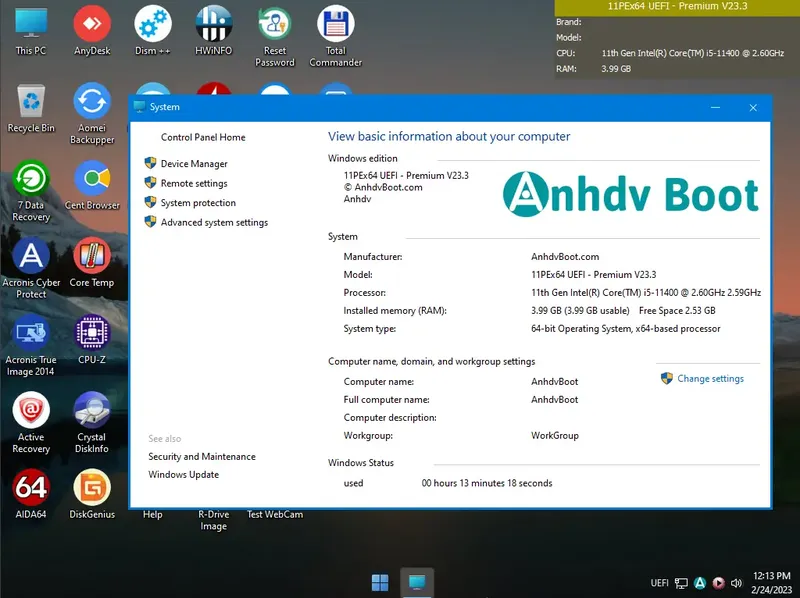Click the Change settings link
Viewport: 800px width, 598px height.
click(x=710, y=378)
